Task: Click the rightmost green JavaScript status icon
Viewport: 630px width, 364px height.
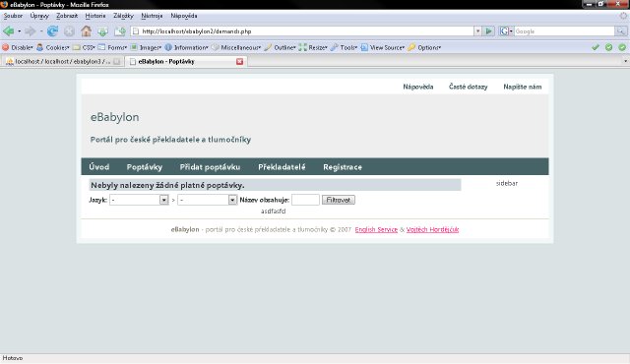Action: (x=622, y=47)
